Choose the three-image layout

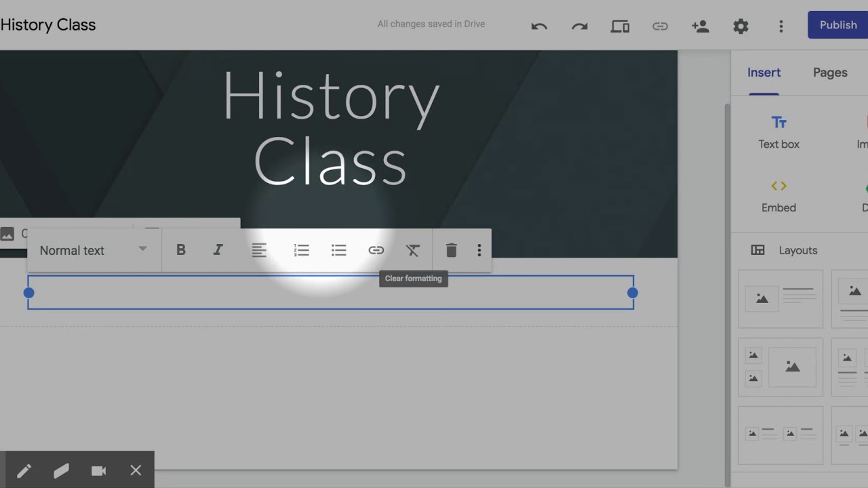click(781, 367)
